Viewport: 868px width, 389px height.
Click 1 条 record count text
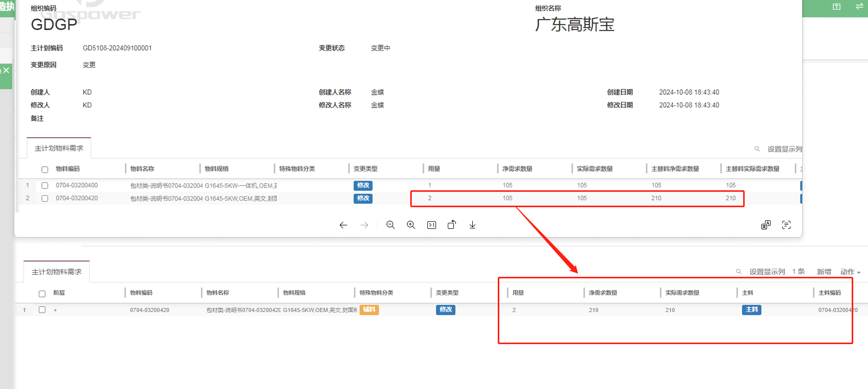(x=799, y=272)
